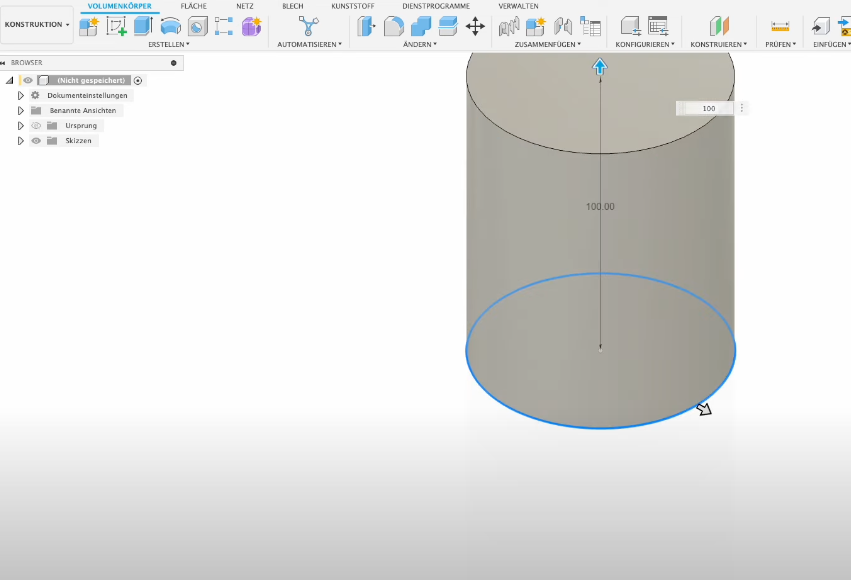Viewport: 851px width, 580px height.
Task: Open the Zusammenfügen menu label
Action: coord(547,44)
